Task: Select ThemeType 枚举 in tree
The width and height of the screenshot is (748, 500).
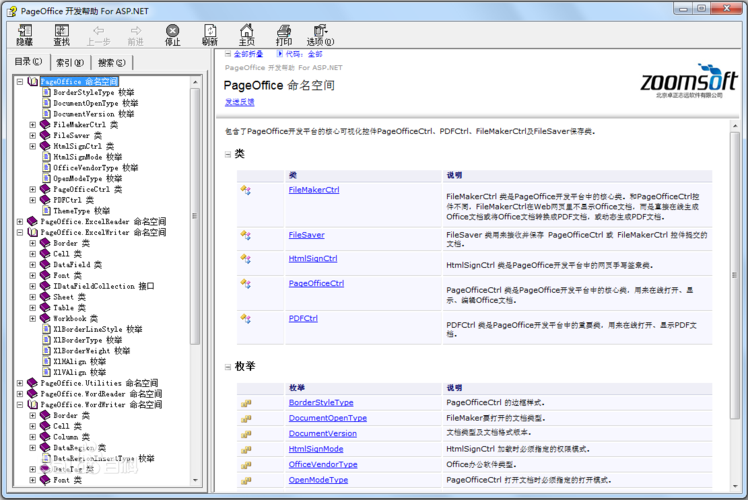Action: tap(82, 211)
